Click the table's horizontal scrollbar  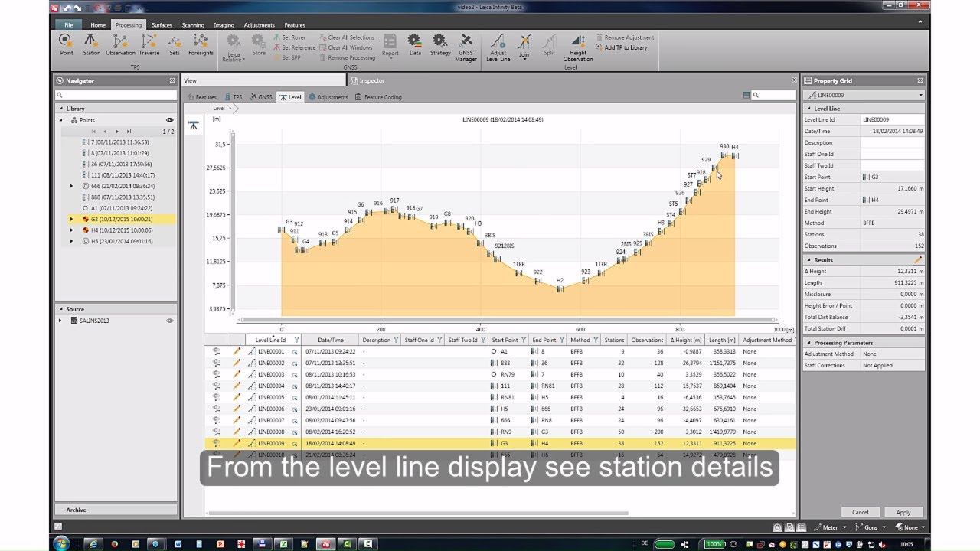coord(416,514)
